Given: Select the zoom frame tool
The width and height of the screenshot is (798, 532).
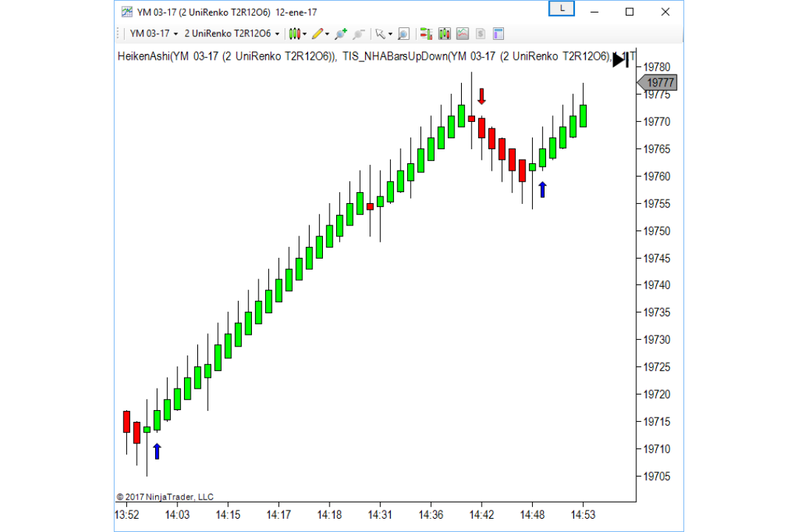Looking at the screenshot, I should [403, 34].
